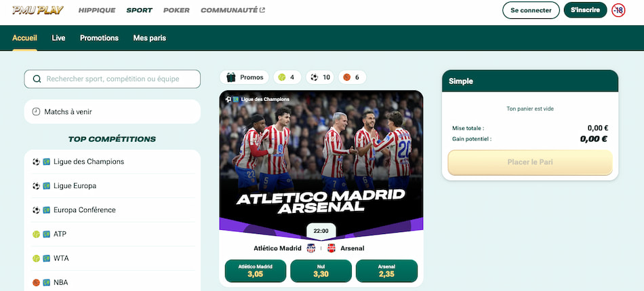Click the Placer le Pari button
Viewport: 644px width, 291px height.
point(530,162)
